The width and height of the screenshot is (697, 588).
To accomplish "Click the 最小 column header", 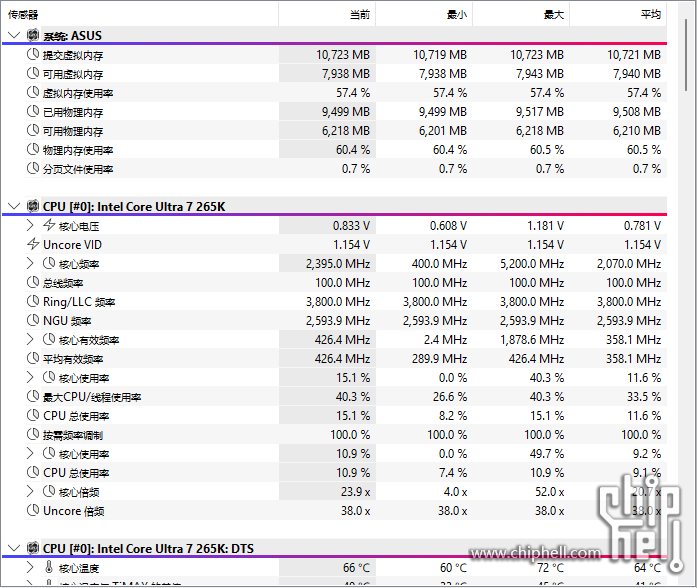I will click(x=424, y=15).
